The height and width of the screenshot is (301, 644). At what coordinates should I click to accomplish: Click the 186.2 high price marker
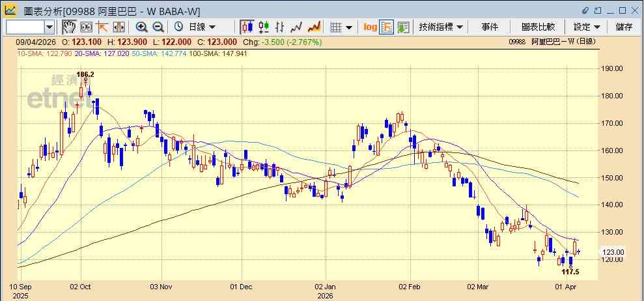pyautogui.click(x=85, y=74)
